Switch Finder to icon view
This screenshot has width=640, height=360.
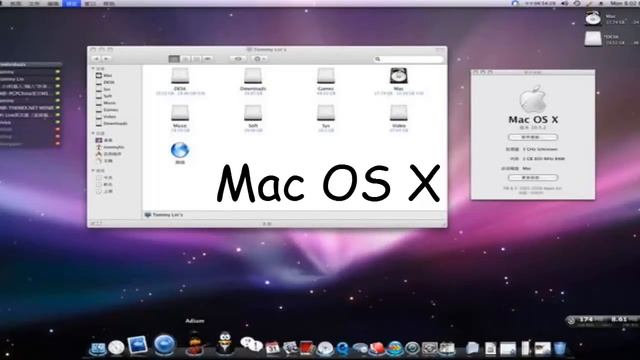174,59
